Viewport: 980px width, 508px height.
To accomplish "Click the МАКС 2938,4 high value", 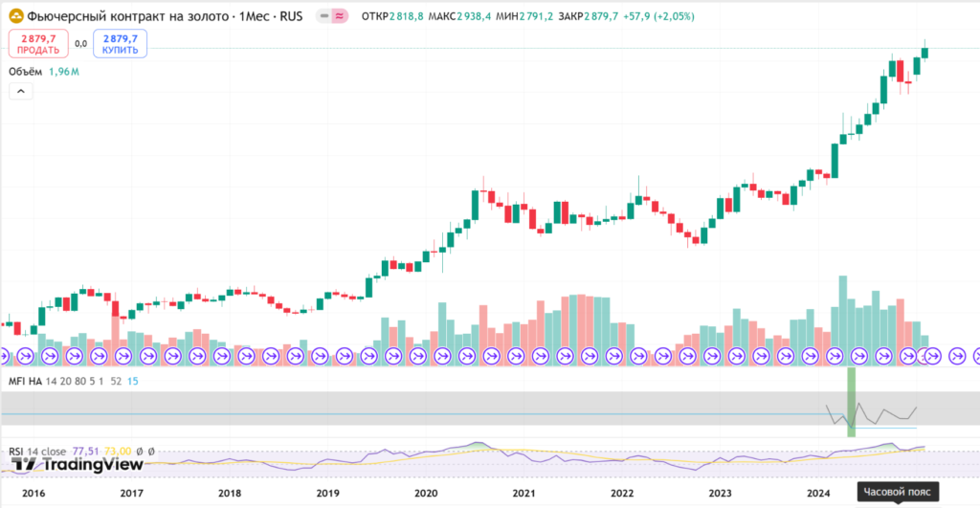I will 459,16.
